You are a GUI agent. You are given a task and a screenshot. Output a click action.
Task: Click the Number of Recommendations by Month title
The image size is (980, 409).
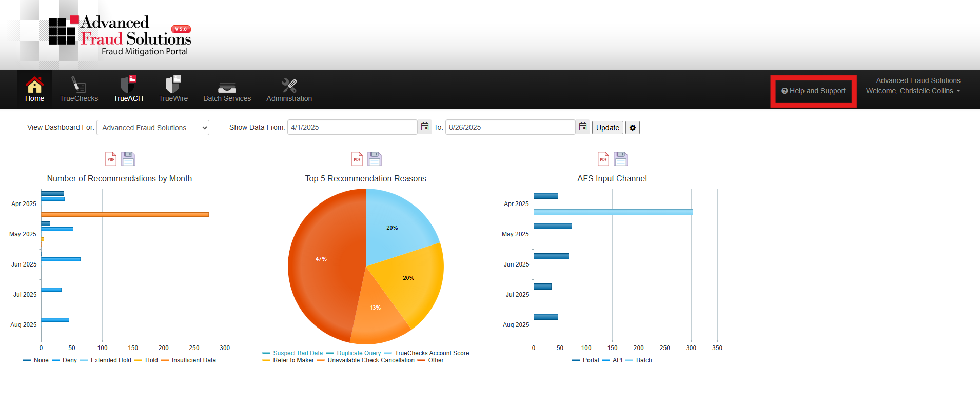click(120, 178)
